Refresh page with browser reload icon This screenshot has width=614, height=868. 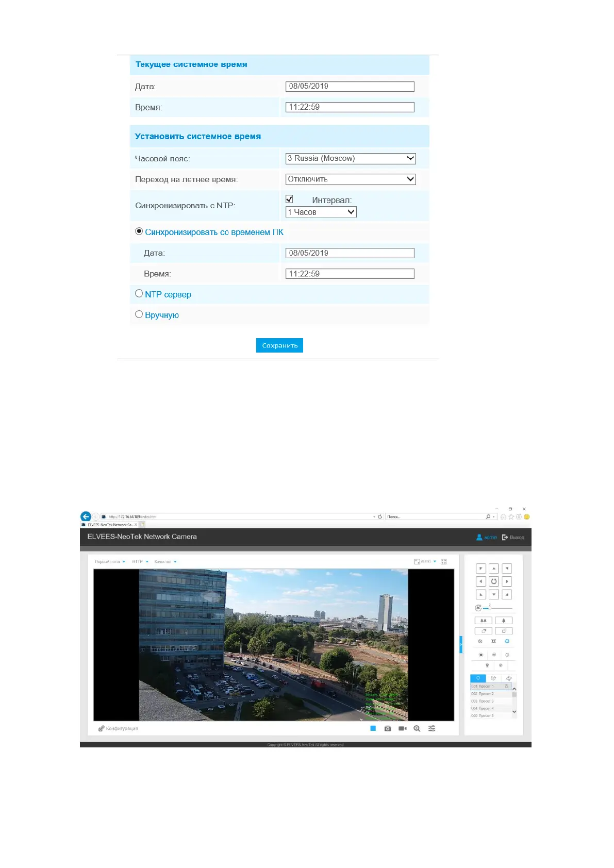tap(380, 516)
